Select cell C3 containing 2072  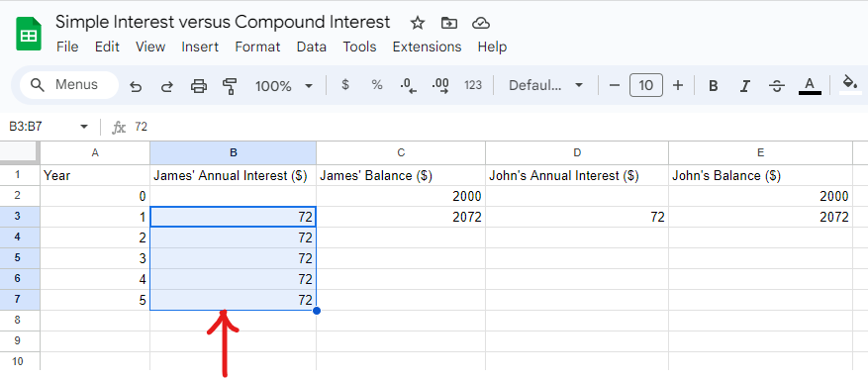click(x=401, y=217)
